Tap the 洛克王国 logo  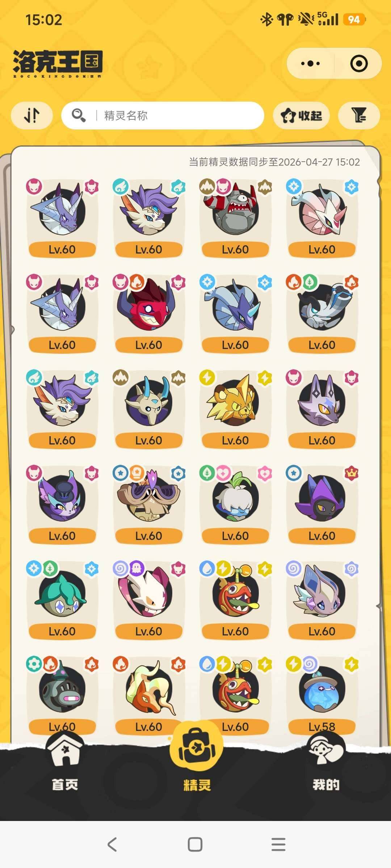click(x=58, y=64)
